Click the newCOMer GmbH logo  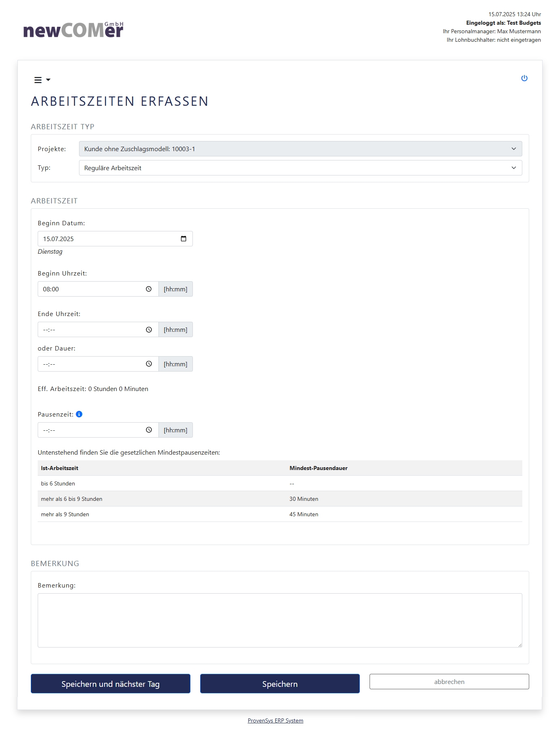click(73, 30)
